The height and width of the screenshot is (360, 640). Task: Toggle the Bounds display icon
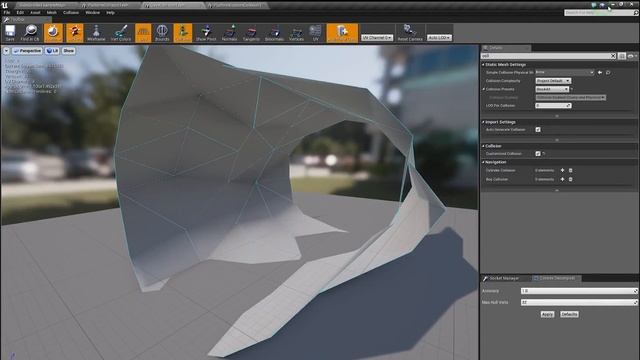162,33
